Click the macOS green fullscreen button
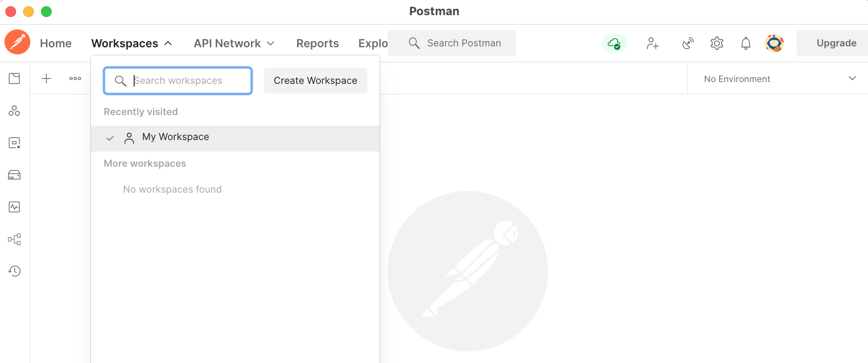Image resolution: width=868 pixels, height=363 pixels. tap(46, 12)
